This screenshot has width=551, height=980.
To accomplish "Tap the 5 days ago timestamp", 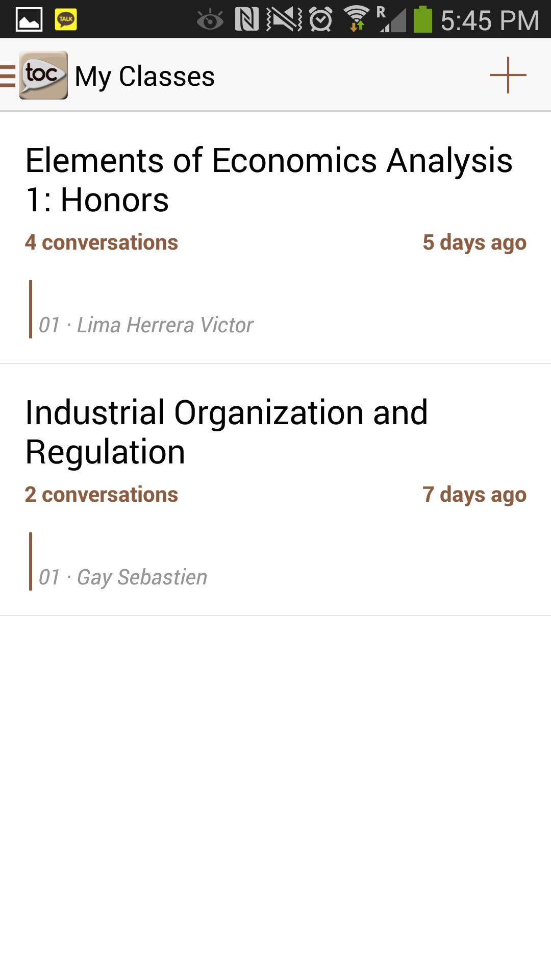I will pyautogui.click(x=474, y=242).
